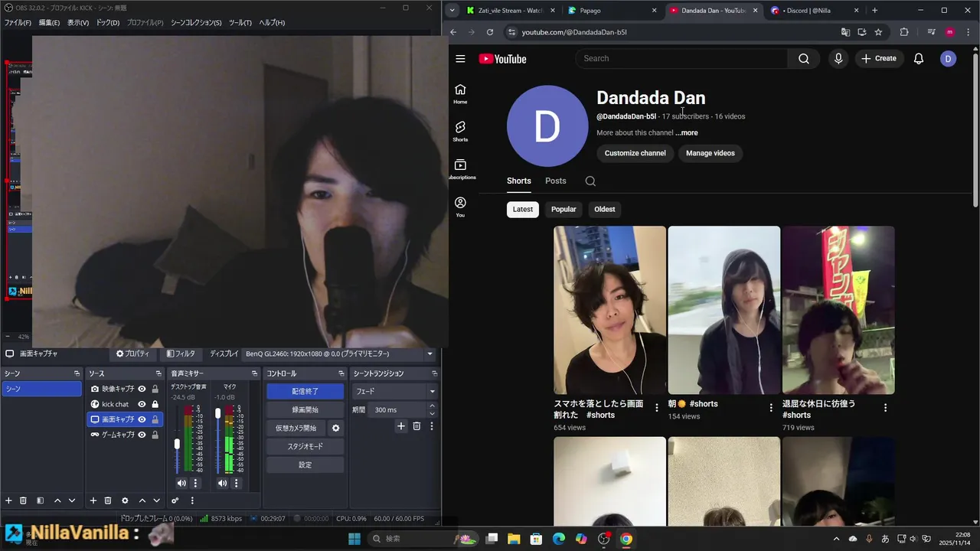This screenshot has height=551, width=980.
Task: Open the Posts channel tab
Action: (x=556, y=181)
